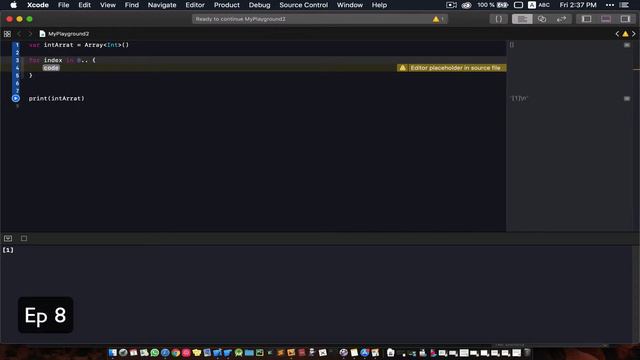Screen dimensions: 640x360
Task: Click the Fri 2:37 PM clock
Action: [578, 5]
